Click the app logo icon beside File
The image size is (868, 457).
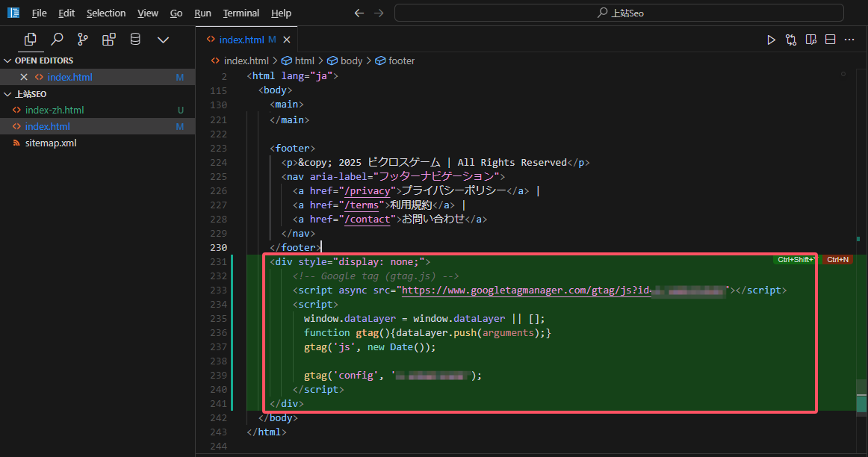[13, 13]
